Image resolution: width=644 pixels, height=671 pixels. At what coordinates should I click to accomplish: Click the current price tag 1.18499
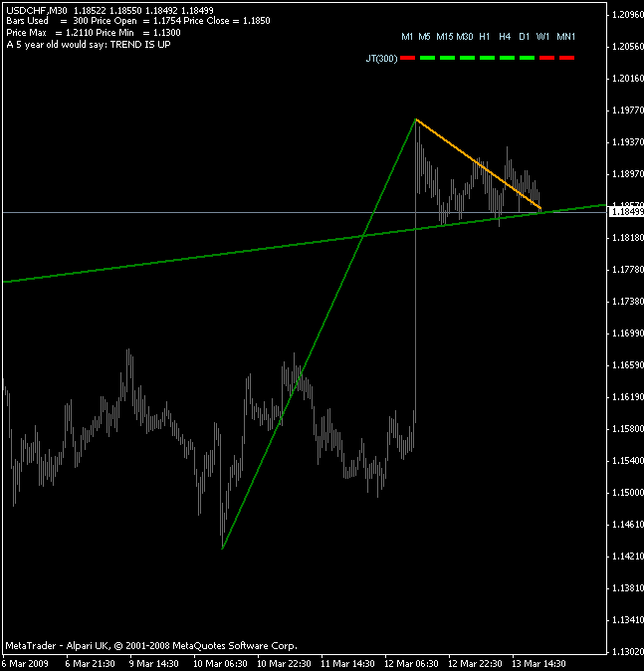coord(626,212)
